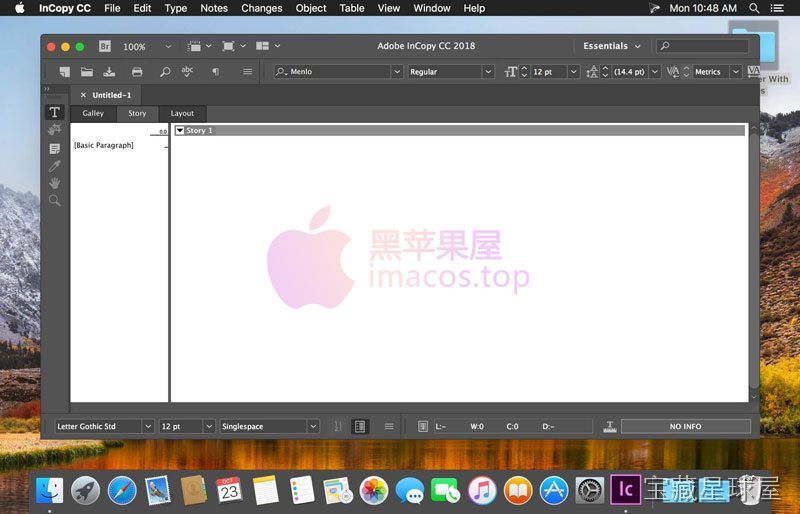The height and width of the screenshot is (514, 800).
Task: Click the Adobe search field
Action: click(x=703, y=46)
